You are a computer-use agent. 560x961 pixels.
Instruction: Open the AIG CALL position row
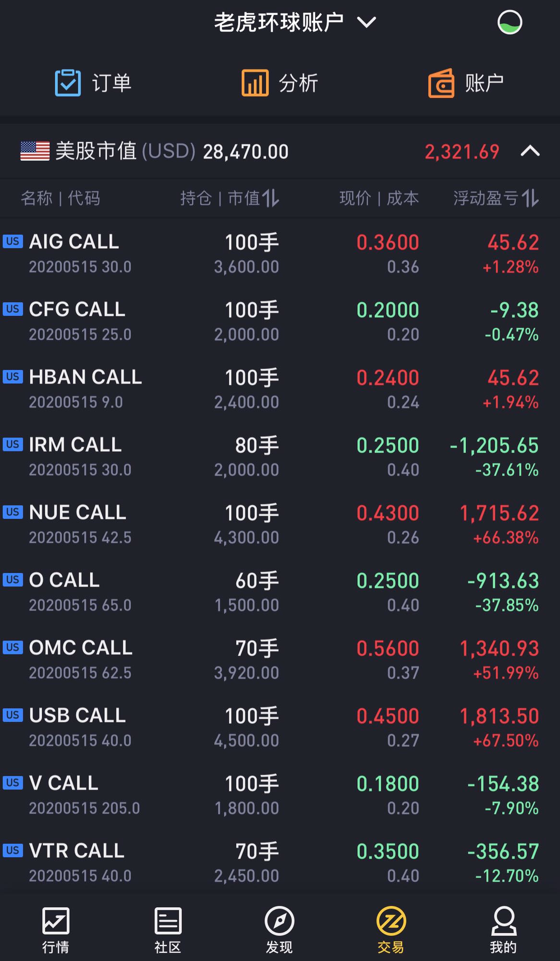point(280,254)
